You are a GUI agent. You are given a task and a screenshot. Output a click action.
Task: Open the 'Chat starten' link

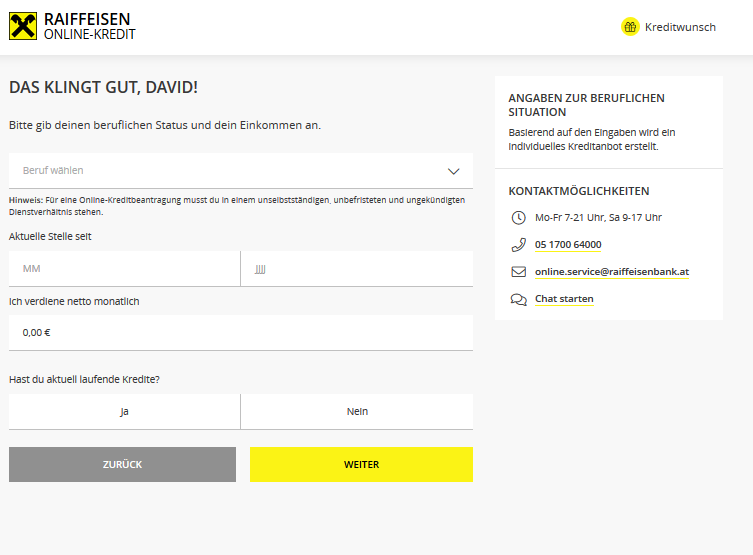tap(564, 299)
